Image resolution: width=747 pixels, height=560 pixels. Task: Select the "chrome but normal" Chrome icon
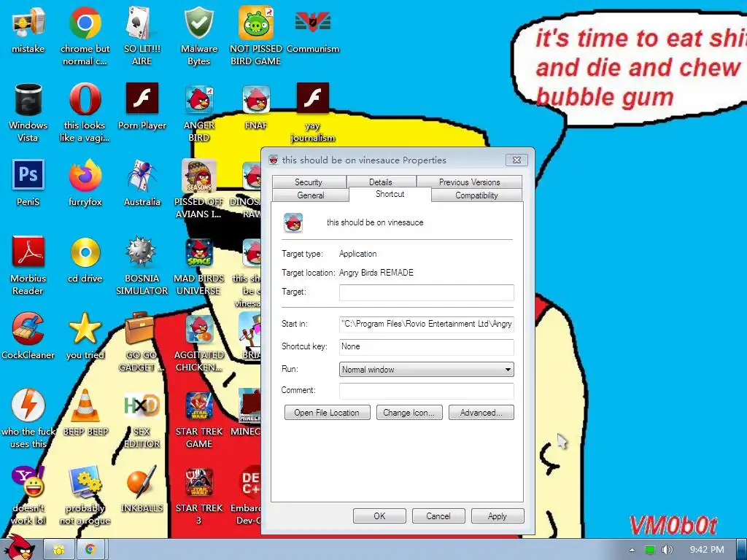coord(85,36)
